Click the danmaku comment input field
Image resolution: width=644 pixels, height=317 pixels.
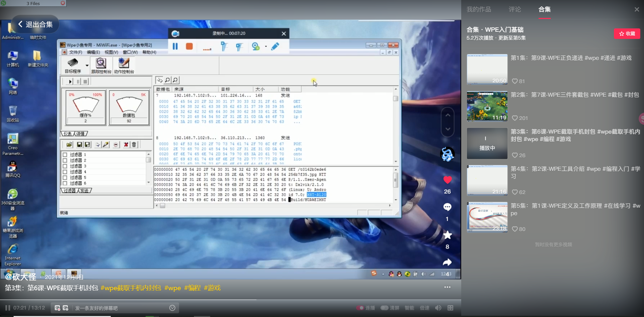pos(120,308)
